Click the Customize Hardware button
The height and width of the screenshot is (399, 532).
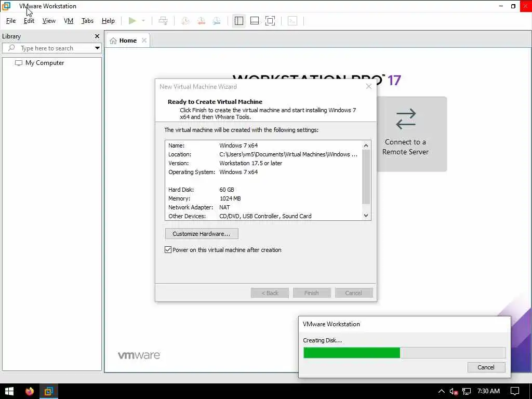point(202,234)
